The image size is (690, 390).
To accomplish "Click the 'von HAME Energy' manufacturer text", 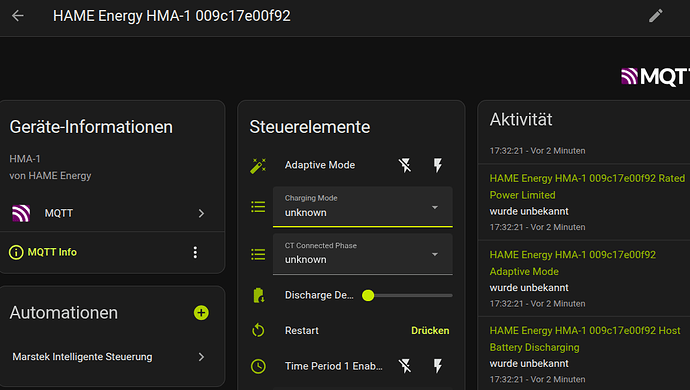I will point(50,176).
